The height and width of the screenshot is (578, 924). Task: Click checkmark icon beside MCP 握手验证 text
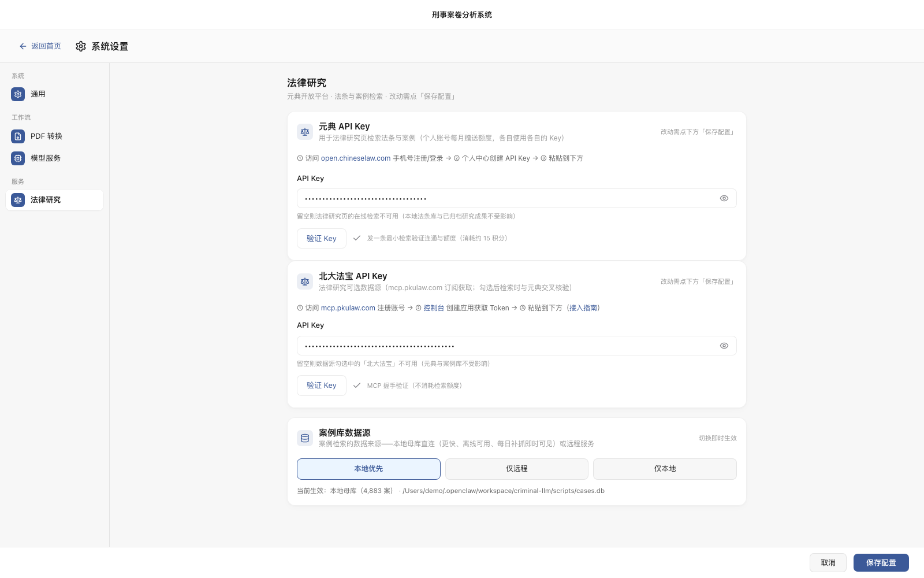[x=357, y=386]
